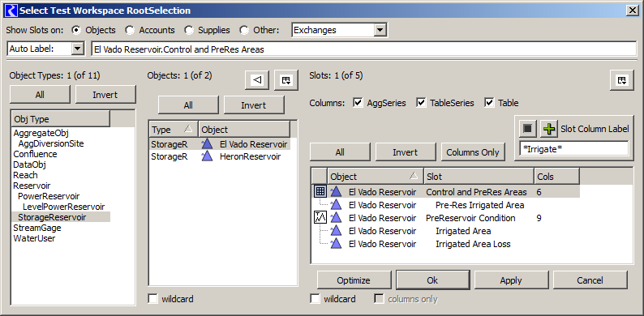
Task: Select AggDiversionSite object type
Action: click(51, 143)
